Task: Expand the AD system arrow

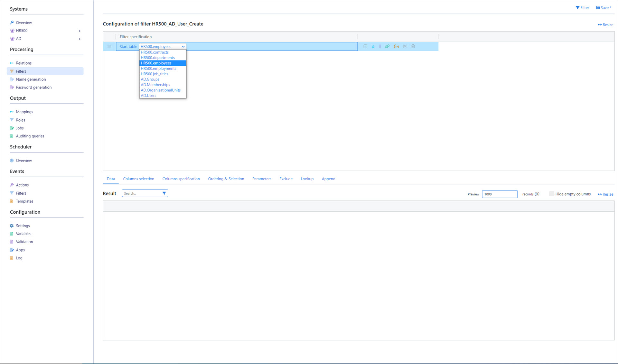Action: point(80,39)
